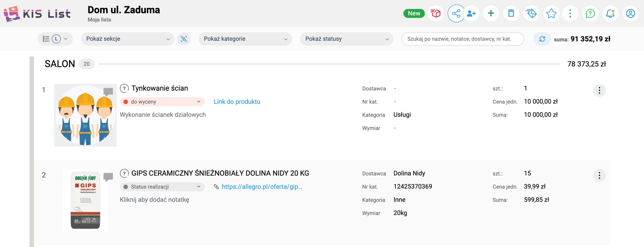Open the 3D box view icon
This screenshot has height=247, width=644.
436,14
